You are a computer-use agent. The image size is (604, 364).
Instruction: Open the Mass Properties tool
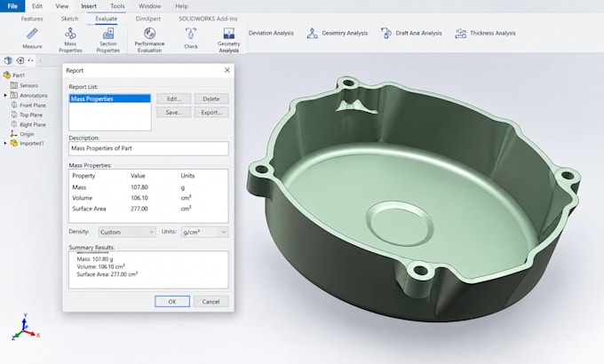(70, 40)
